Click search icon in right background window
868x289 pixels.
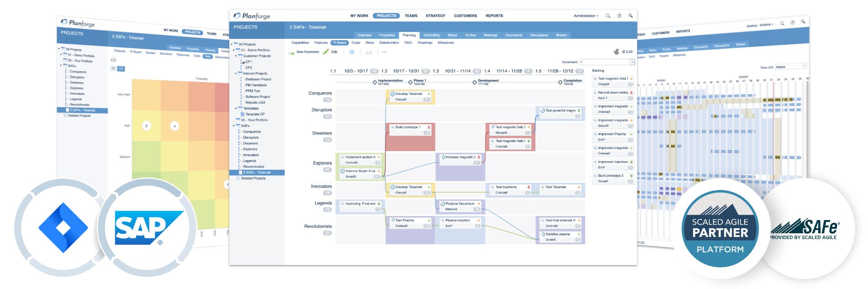(x=782, y=23)
